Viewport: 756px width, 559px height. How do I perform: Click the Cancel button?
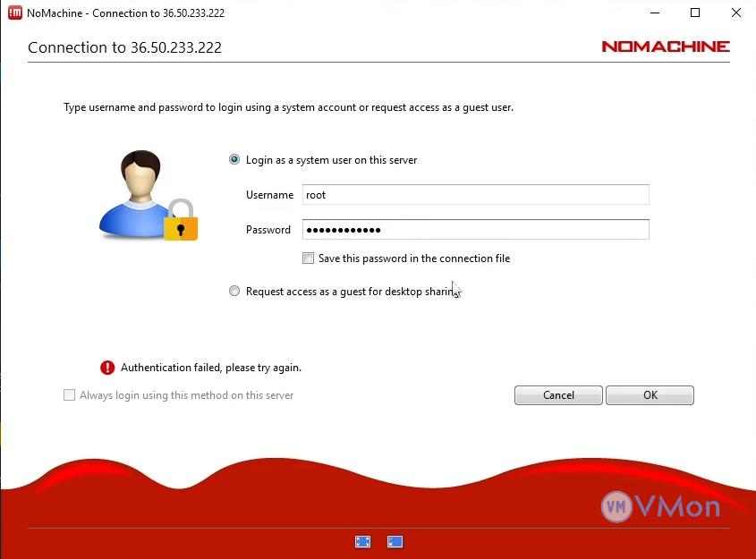coord(558,395)
